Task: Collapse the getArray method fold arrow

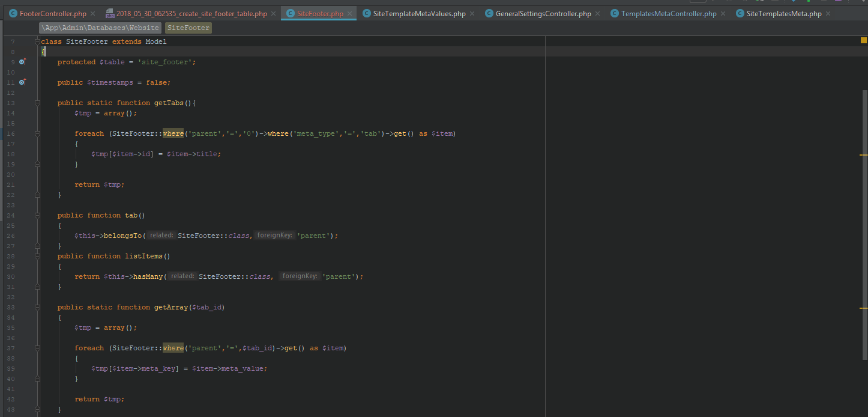Action: [x=37, y=306]
